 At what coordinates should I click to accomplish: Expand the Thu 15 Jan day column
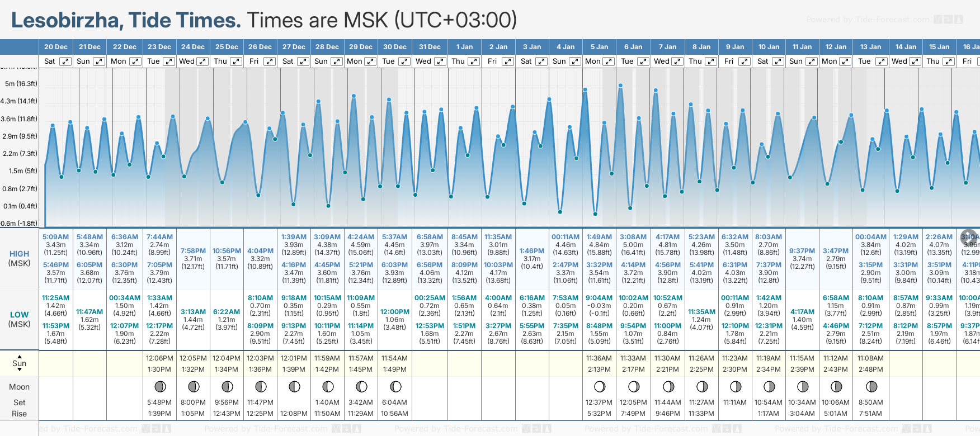(x=948, y=61)
